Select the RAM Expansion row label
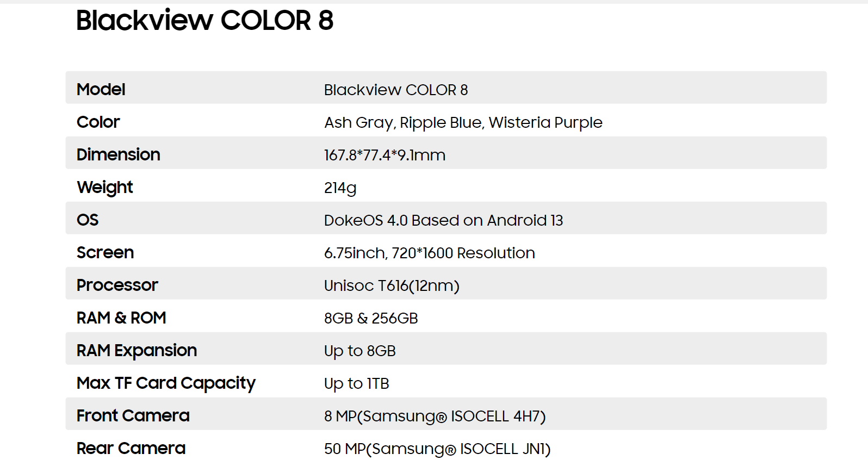Image resolution: width=868 pixels, height=460 pixels. coord(137,351)
